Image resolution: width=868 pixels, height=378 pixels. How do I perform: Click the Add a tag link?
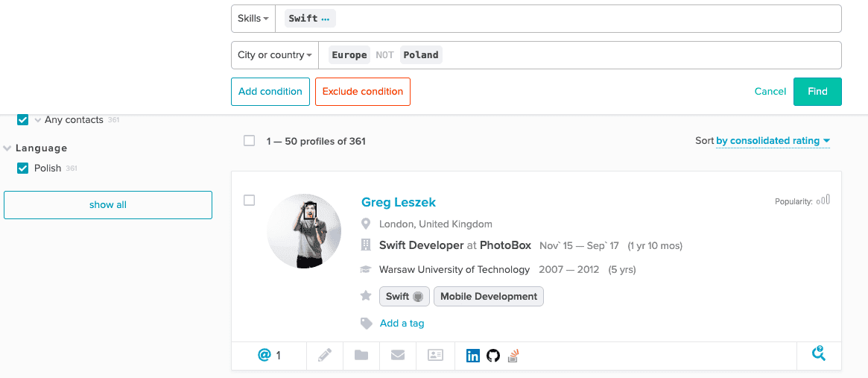[402, 323]
